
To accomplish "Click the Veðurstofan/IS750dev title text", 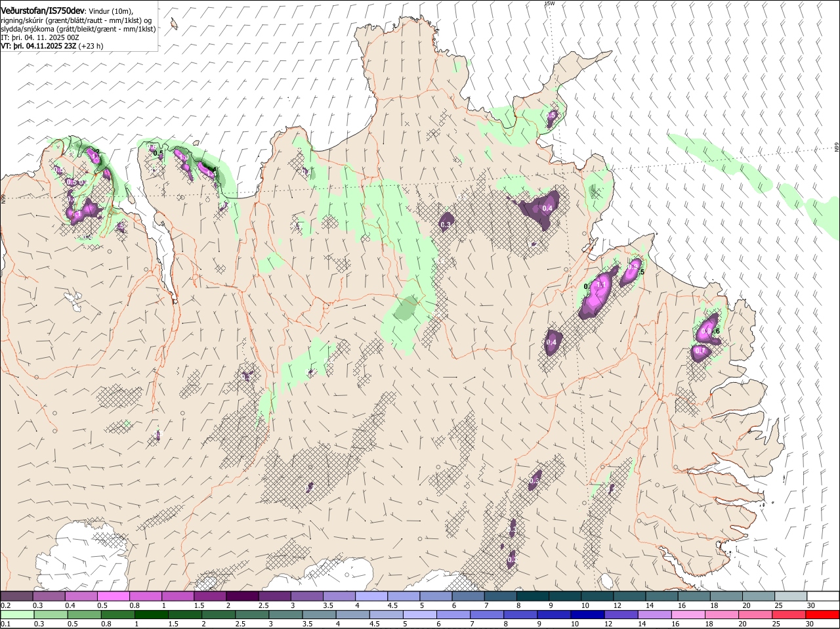I will point(42,11).
